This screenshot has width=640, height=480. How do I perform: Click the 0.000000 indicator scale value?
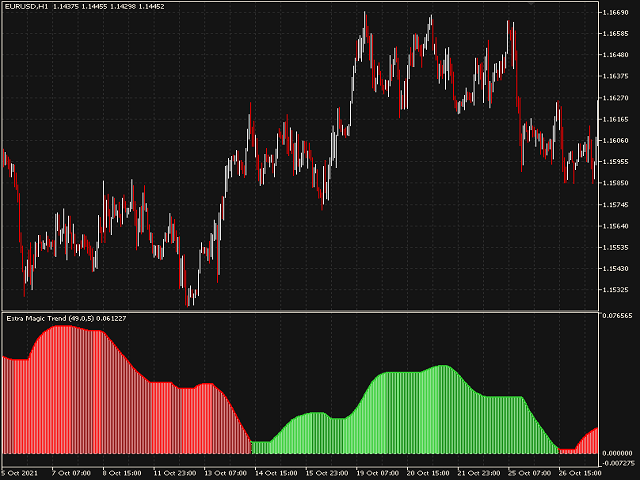point(617,453)
